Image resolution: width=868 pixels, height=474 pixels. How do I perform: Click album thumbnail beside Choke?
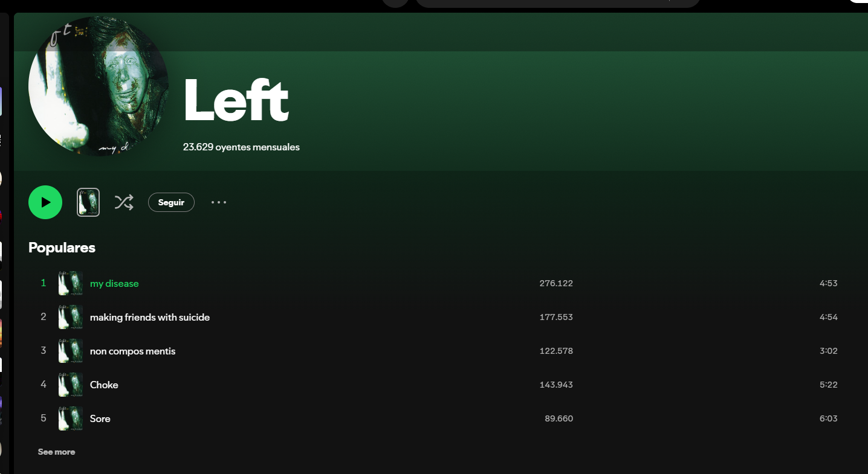tap(71, 385)
